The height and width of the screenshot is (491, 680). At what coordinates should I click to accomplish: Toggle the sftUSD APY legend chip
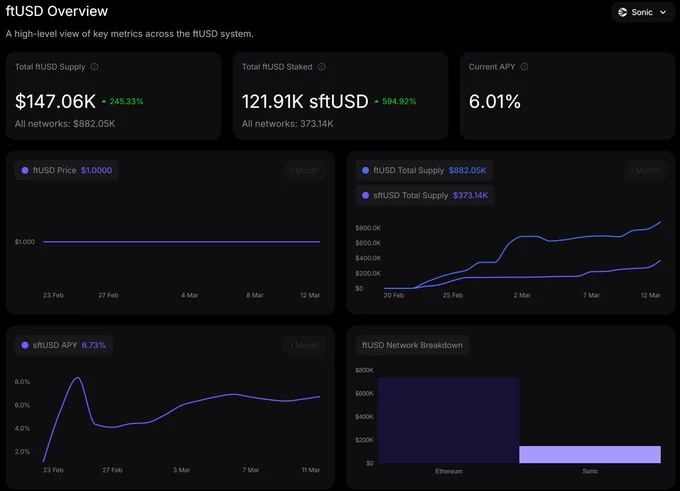pyautogui.click(x=64, y=345)
